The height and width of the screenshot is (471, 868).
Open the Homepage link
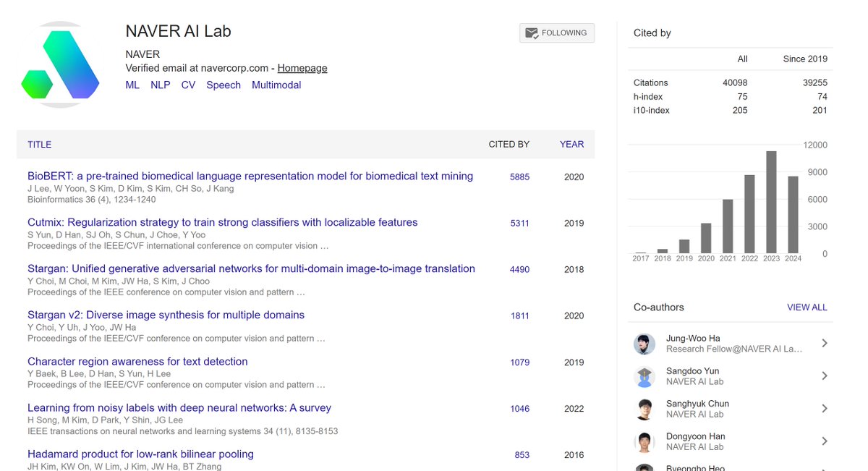302,68
